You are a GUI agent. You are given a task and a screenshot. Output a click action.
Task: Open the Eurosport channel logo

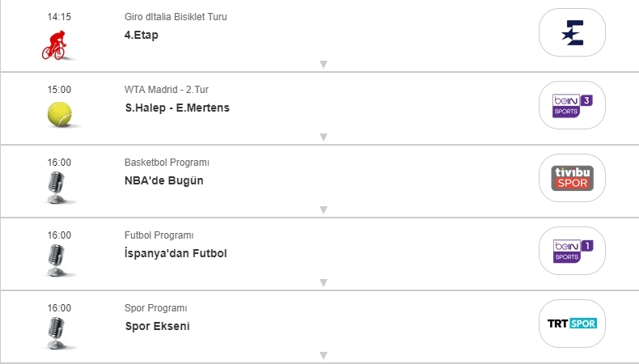[x=572, y=32]
